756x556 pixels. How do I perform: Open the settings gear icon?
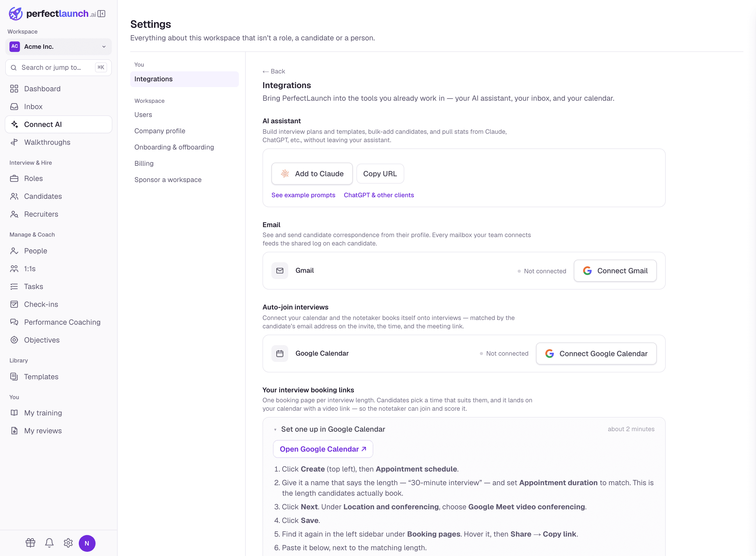pos(68,543)
